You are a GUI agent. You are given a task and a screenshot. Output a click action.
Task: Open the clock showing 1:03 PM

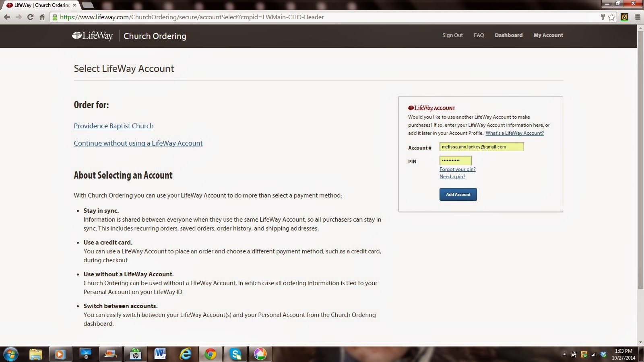click(x=623, y=354)
